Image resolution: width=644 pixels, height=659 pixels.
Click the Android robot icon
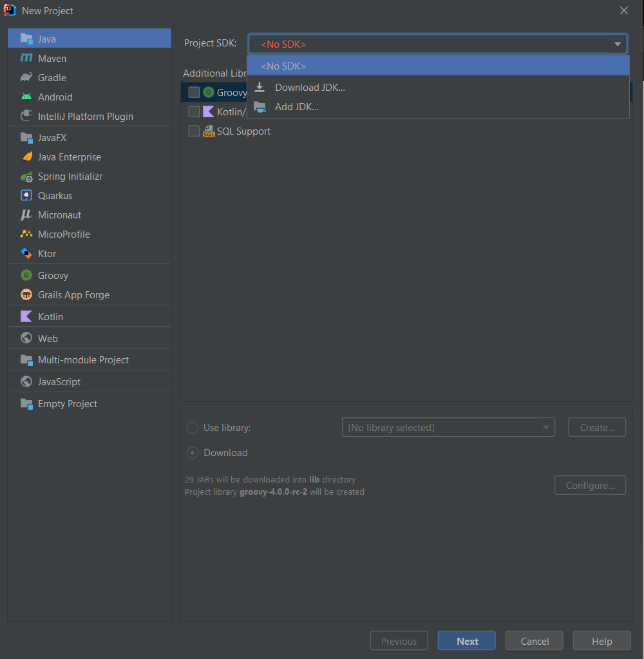pos(26,97)
